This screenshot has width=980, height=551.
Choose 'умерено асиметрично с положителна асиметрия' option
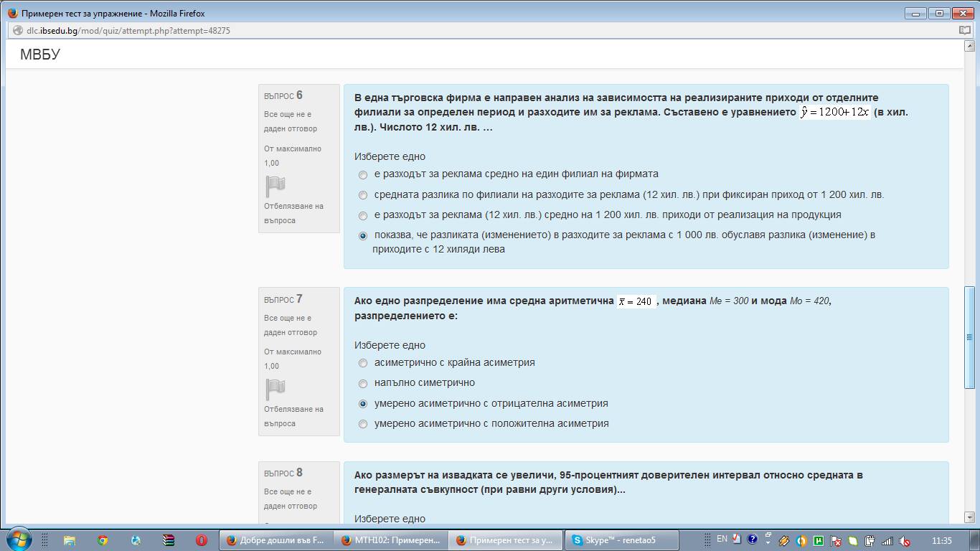tap(363, 424)
